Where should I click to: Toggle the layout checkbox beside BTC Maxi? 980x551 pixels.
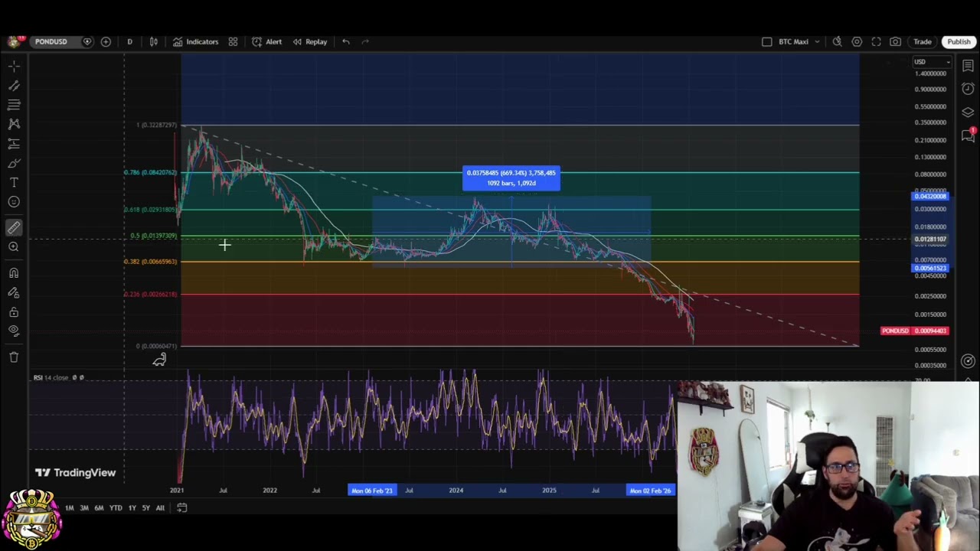(x=766, y=41)
